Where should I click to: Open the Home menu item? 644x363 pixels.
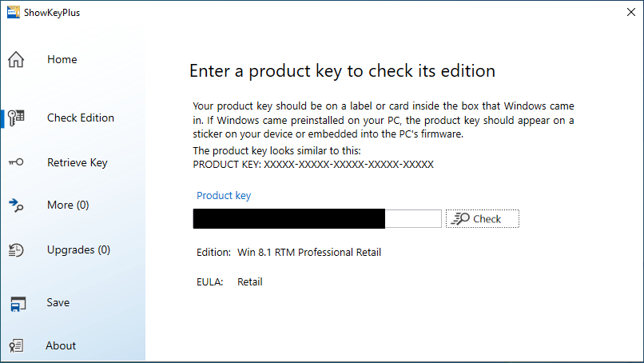62,59
